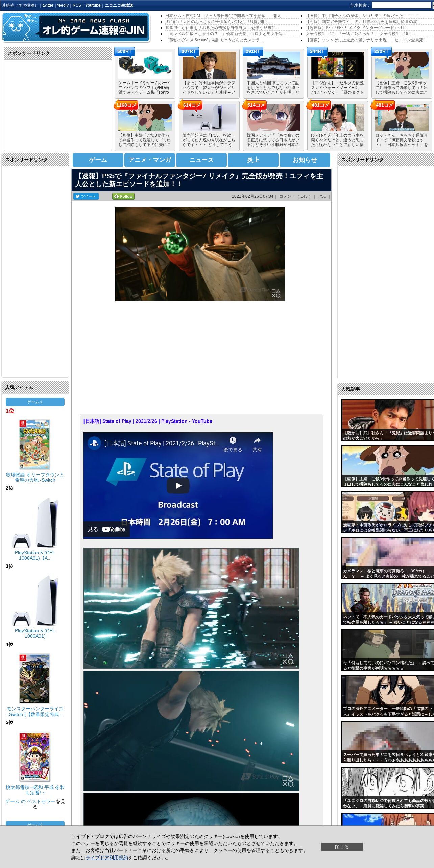Screen dimensions: 434x868
Task: Select the ゲーム1 ranking tab
Action: point(35,402)
